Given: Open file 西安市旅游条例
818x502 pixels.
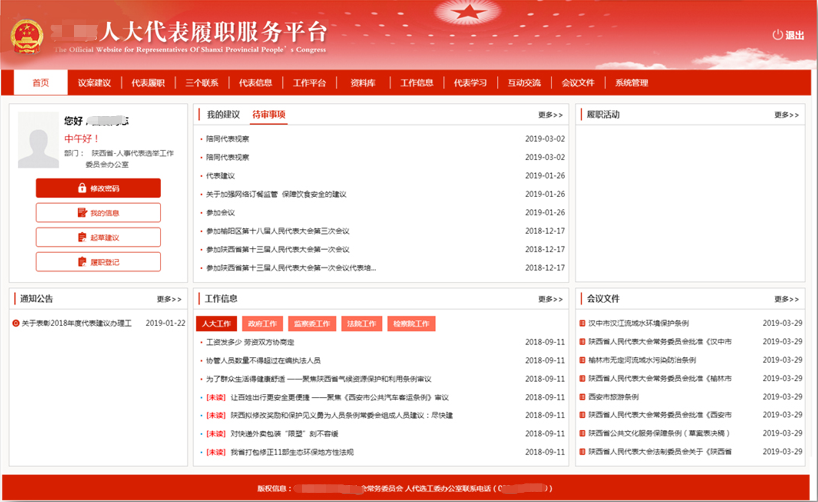Looking at the screenshot, I should [614, 397].
